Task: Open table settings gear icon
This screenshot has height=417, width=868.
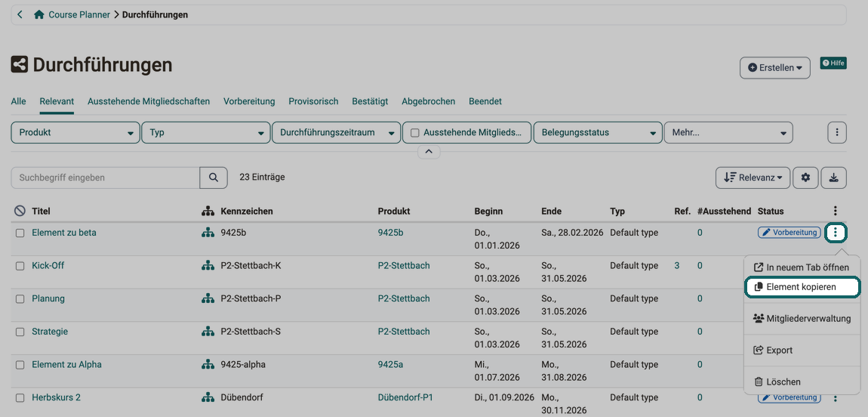Action: point(805,178)
